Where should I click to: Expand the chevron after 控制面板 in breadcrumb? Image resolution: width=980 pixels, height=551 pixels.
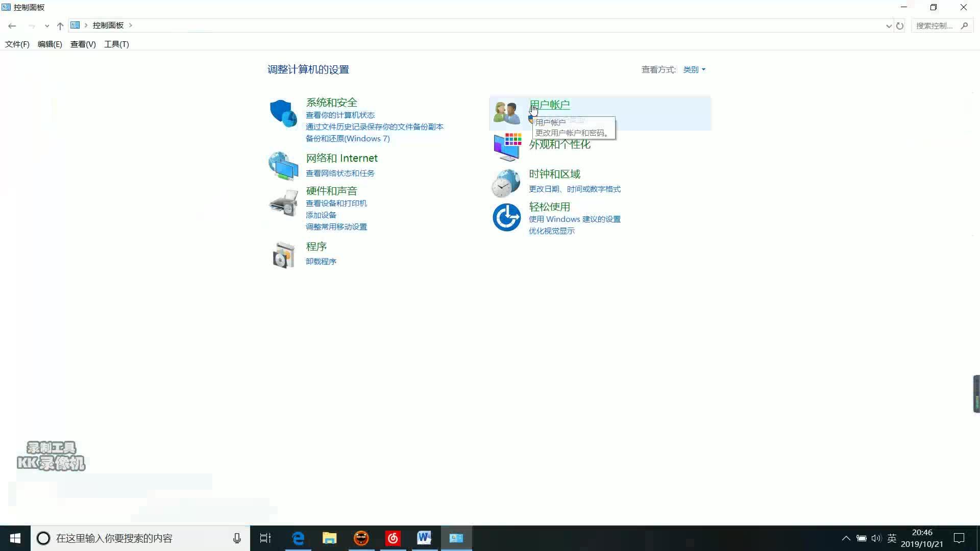click(131, 25)
